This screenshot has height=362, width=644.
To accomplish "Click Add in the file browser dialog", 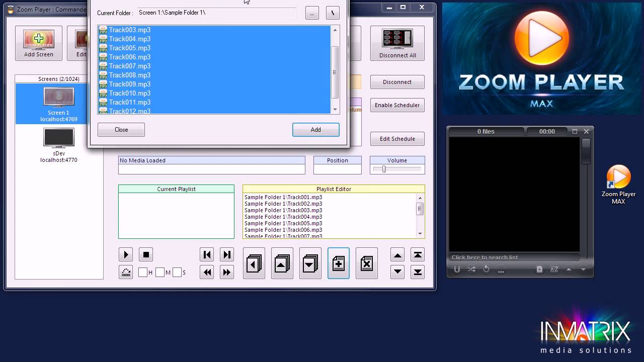I will click(316, 130).
